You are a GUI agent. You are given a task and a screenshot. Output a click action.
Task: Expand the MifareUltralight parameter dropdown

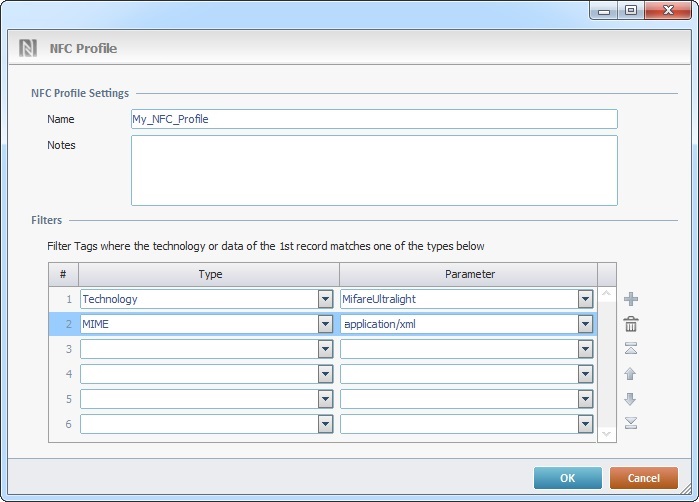(585, 299)
